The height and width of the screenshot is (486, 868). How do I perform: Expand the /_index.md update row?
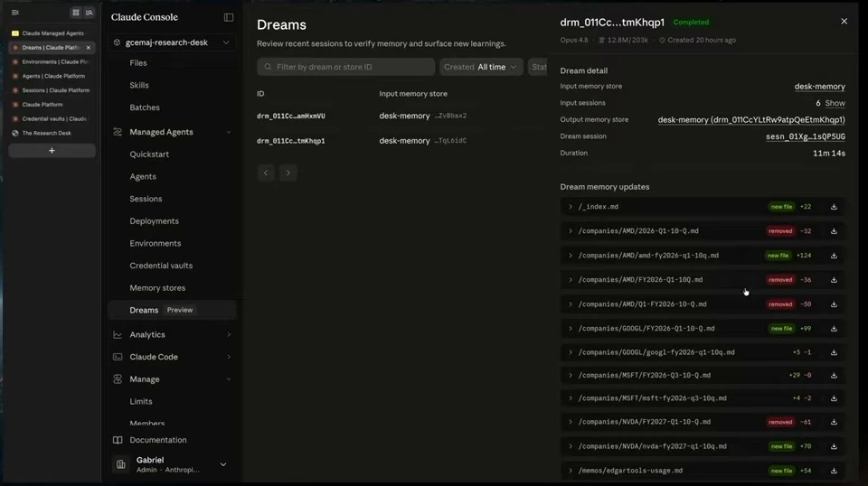coord(571,207)
